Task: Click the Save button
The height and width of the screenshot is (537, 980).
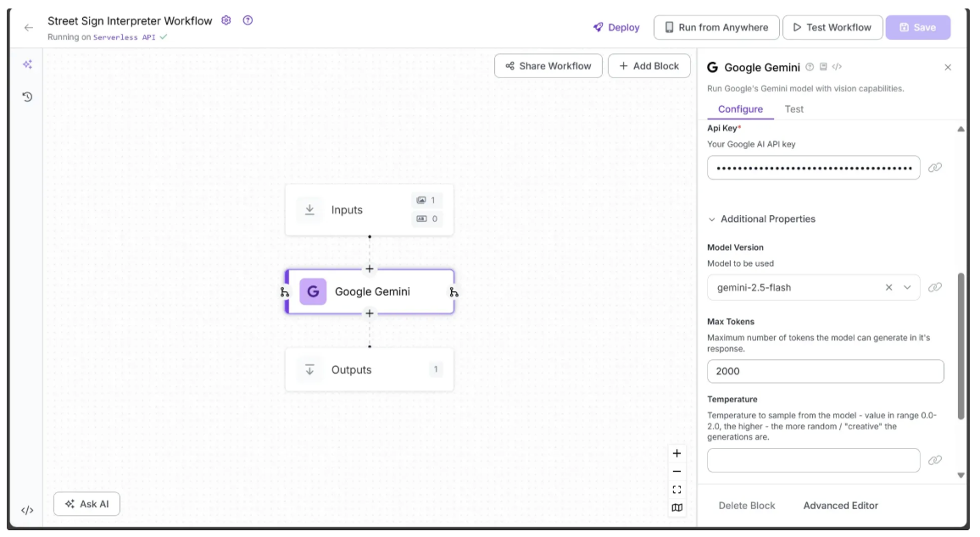Action: [917, 27]
